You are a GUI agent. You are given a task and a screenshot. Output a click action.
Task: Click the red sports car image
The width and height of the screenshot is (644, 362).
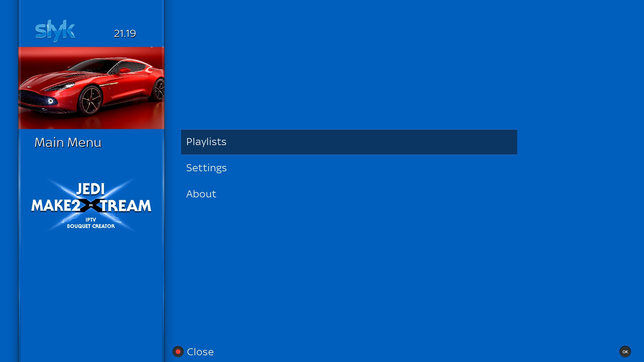point(91,88)
